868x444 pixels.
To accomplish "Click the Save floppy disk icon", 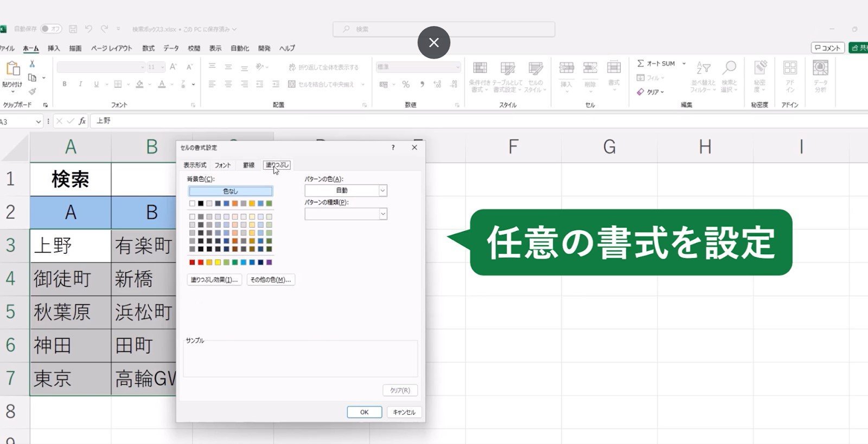I will pos(73,29).
